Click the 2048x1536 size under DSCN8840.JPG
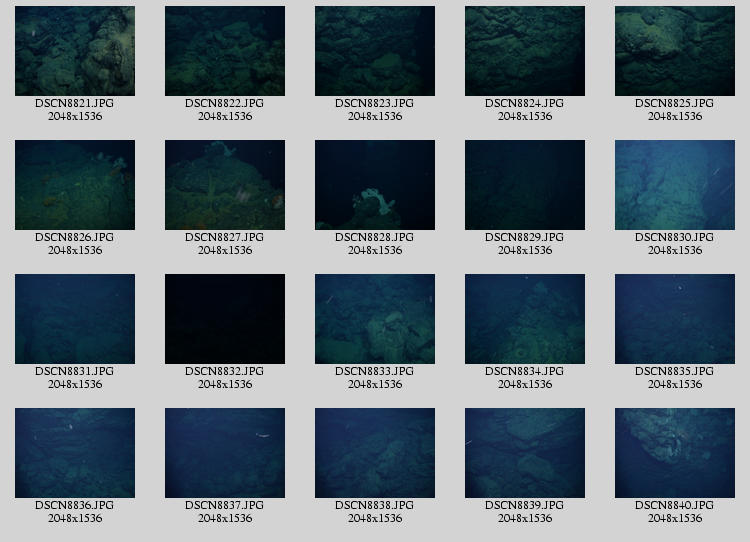This screenshot has height=542, width=750. [675, 518]
